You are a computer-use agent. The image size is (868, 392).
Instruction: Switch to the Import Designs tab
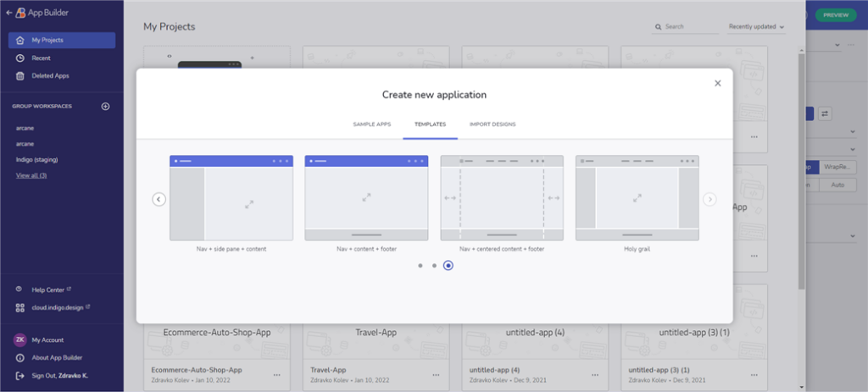[492, 124]
